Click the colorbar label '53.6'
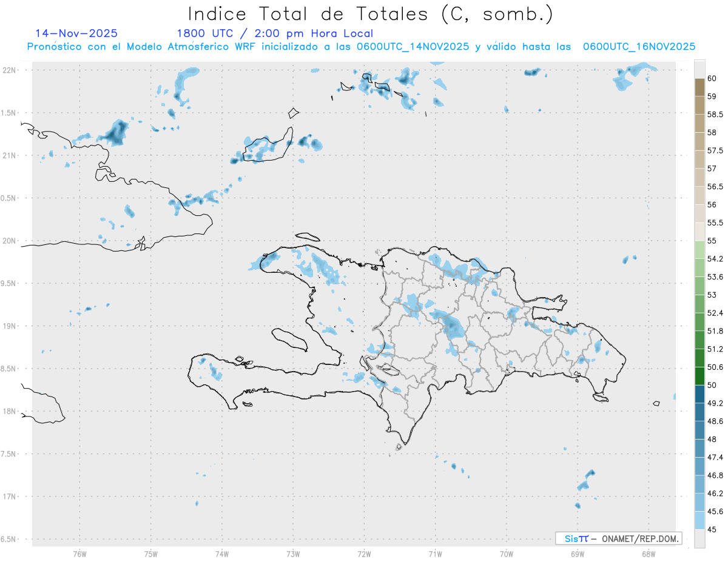The image size is (728, 562). click(x=715, y=276)
